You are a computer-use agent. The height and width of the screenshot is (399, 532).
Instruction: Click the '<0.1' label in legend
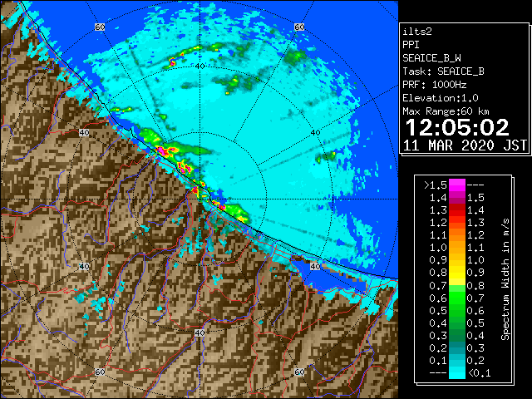click(479, 373)
